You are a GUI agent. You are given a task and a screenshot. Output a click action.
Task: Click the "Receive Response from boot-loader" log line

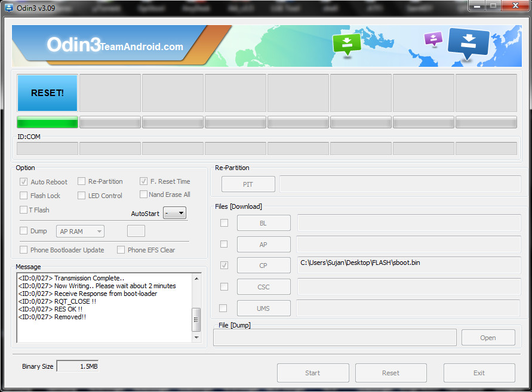[88, 294]
